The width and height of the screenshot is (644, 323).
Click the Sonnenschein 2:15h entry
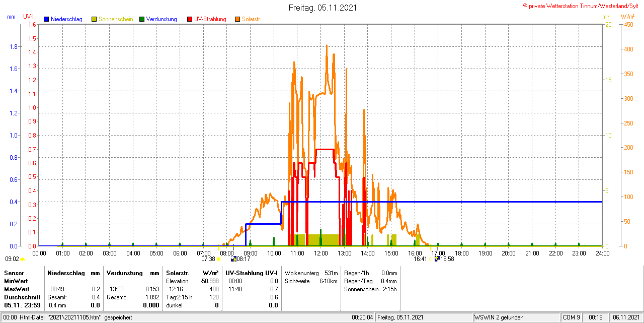370,289
